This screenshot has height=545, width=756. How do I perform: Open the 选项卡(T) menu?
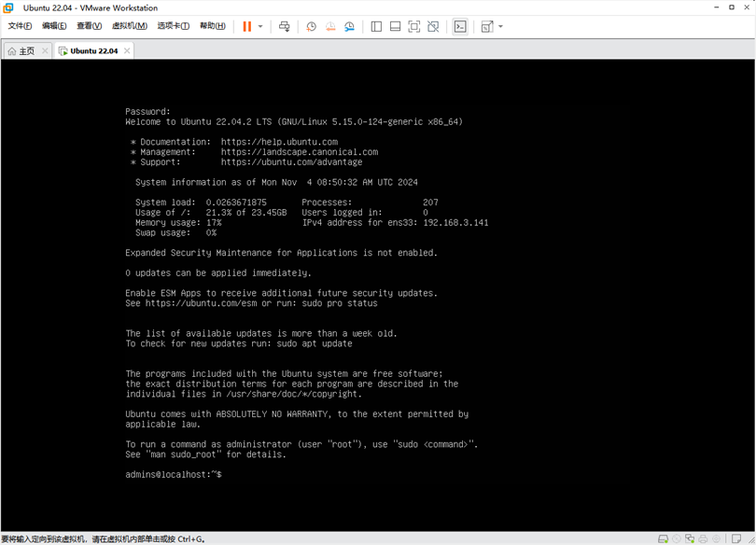point(173,26)
